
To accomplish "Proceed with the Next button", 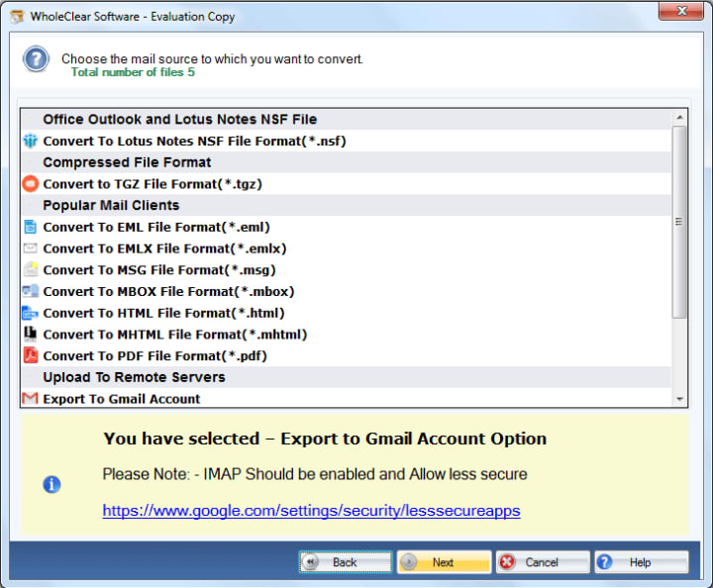I will click(x=445, y=562).
